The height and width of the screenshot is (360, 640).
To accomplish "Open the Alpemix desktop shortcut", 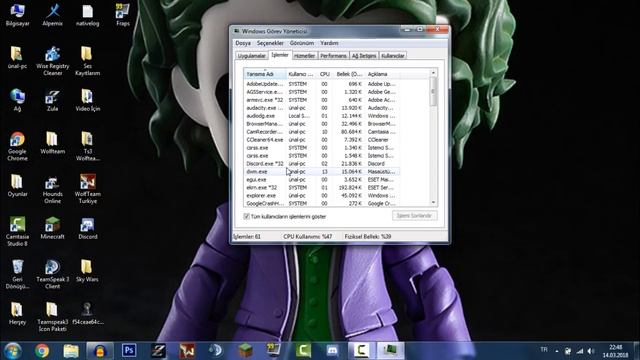I will pos(52,15).
